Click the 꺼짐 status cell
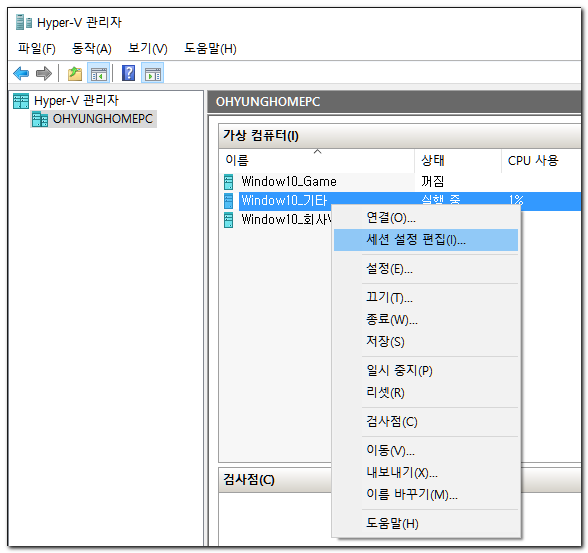588x553 pixels. coord(432,181)
